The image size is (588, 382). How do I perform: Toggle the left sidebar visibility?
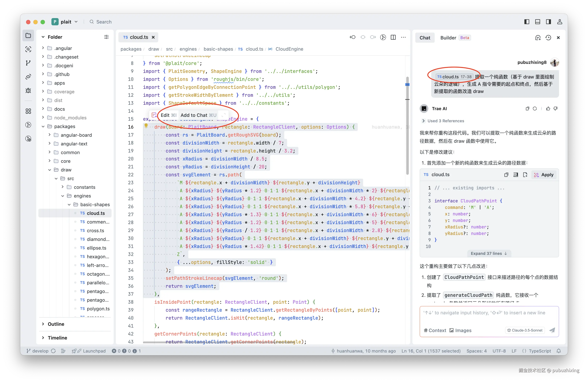(526, 22)
